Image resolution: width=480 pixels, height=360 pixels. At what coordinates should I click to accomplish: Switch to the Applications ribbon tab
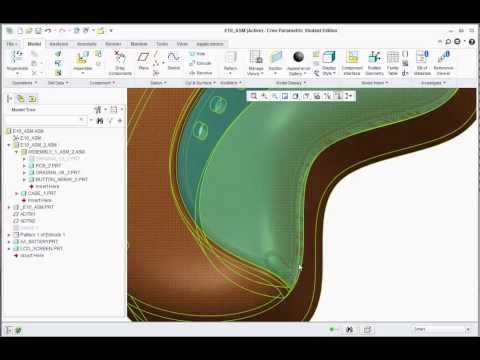point(210,44)
